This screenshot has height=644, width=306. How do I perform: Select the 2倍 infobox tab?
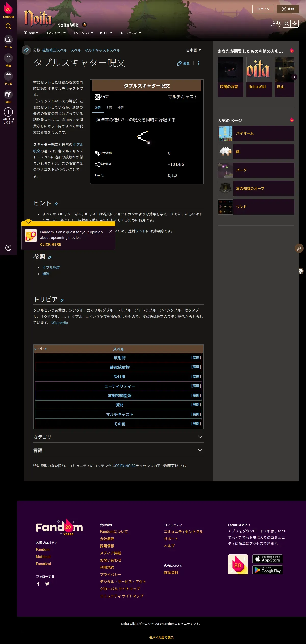98,108
